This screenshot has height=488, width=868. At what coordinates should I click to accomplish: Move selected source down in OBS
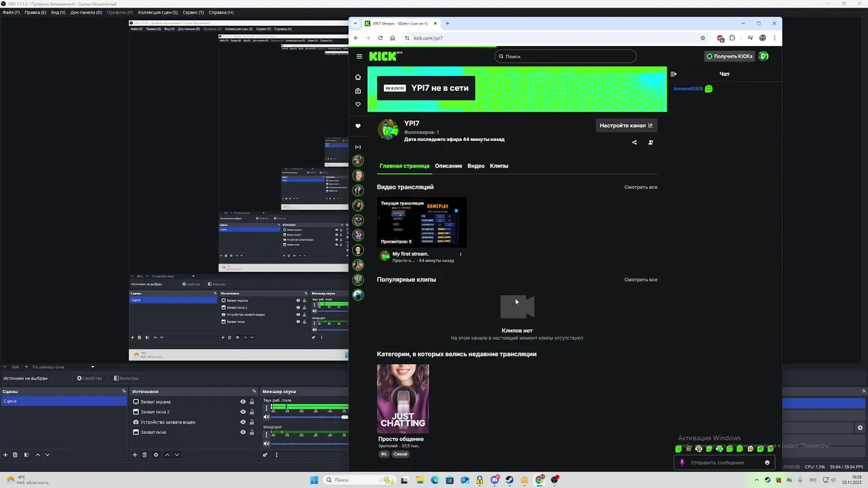point(177,455)
